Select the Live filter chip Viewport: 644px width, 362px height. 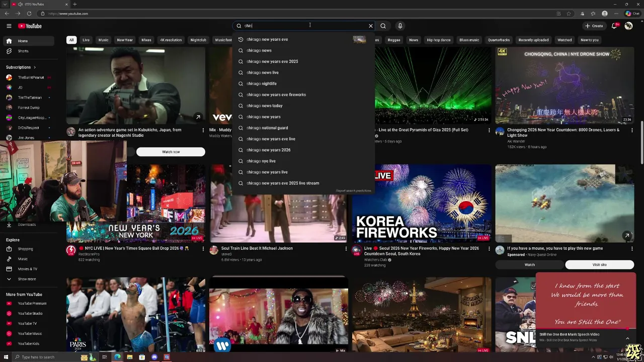[86, 40]
